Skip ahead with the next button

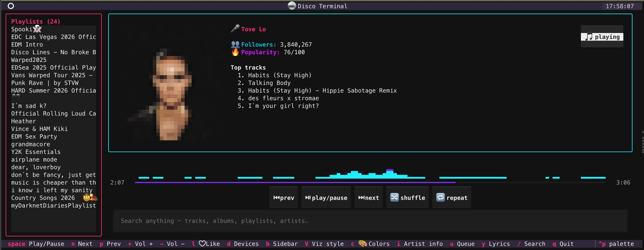(x=369, y=198)
